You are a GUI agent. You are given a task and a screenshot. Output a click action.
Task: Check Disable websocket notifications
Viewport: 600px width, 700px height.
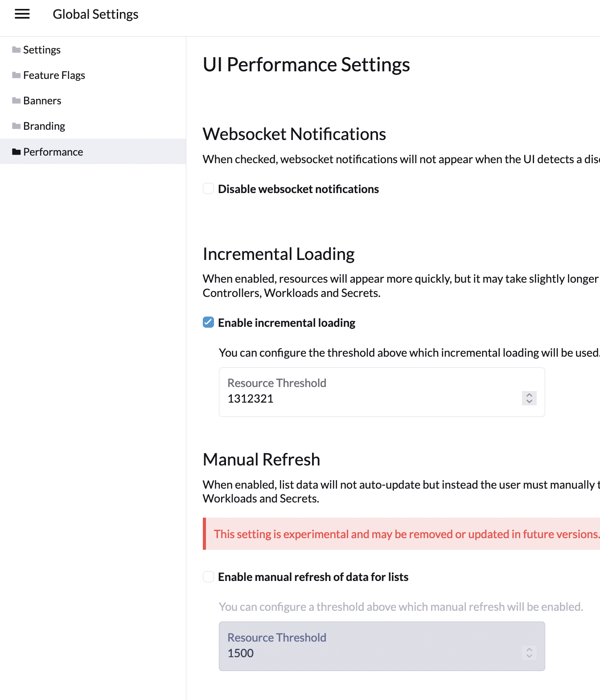point(208,189)
